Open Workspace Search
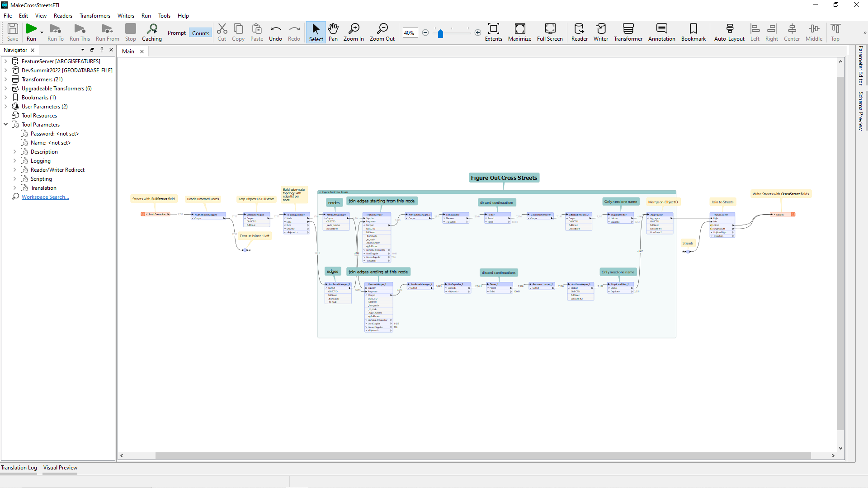Screen dimensions: 868x488 click(45, 197)
